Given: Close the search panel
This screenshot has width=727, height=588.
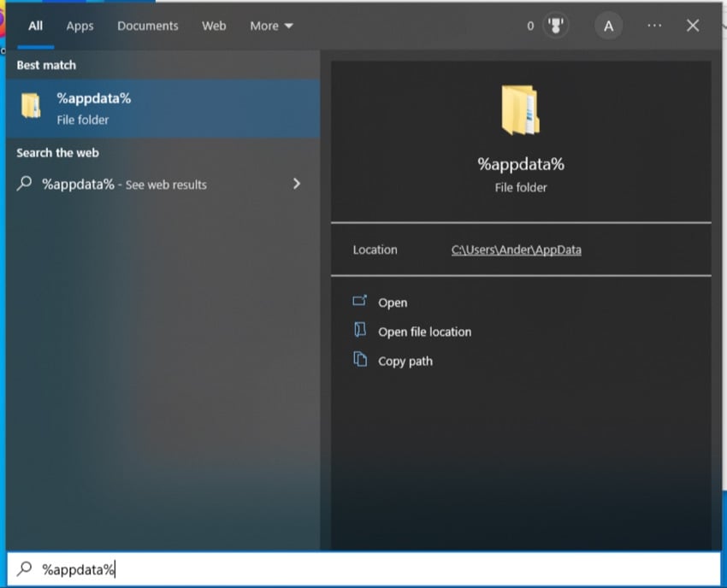Looking at the screenshot, I should [x=693, y=26].
